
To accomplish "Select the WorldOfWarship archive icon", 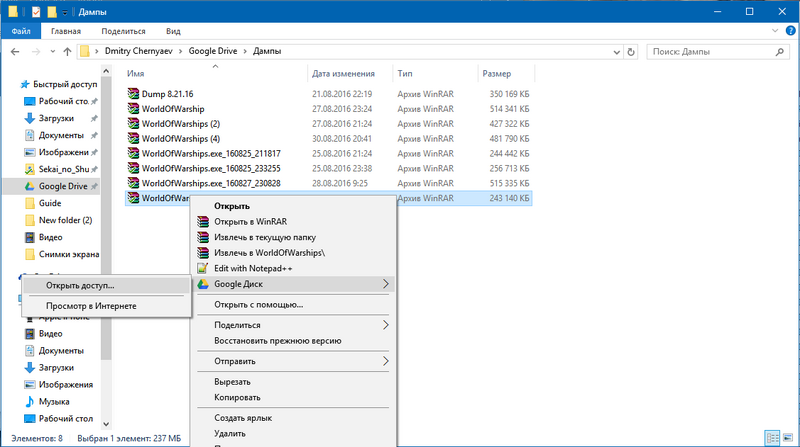I will (133, 108).
